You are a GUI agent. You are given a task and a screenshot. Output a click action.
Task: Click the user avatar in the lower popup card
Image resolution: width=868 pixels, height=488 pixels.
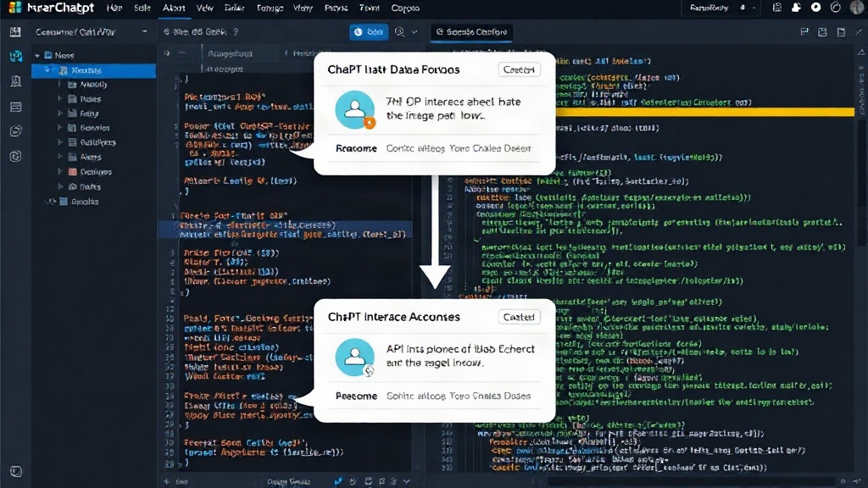tap(355, 357)
